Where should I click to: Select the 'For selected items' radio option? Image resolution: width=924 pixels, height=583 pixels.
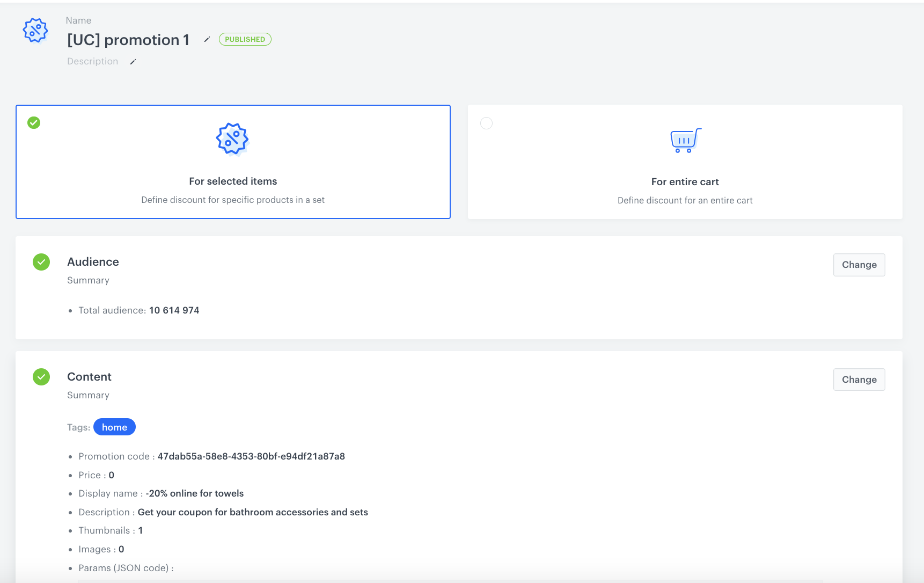34,123
